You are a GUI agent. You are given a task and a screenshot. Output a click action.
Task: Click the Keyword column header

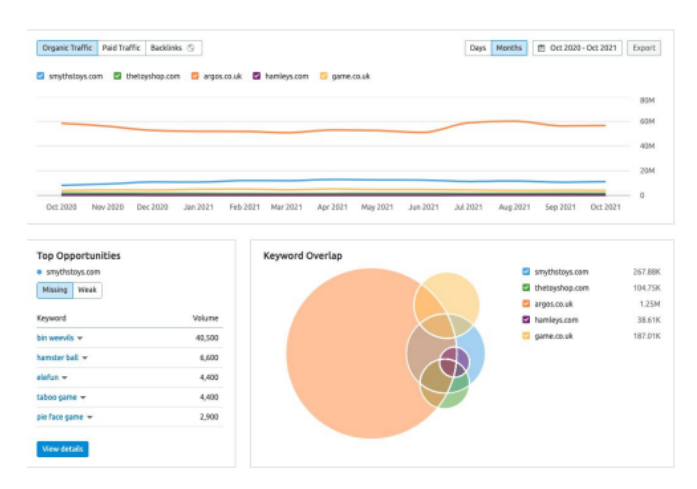tap(52, 318)
